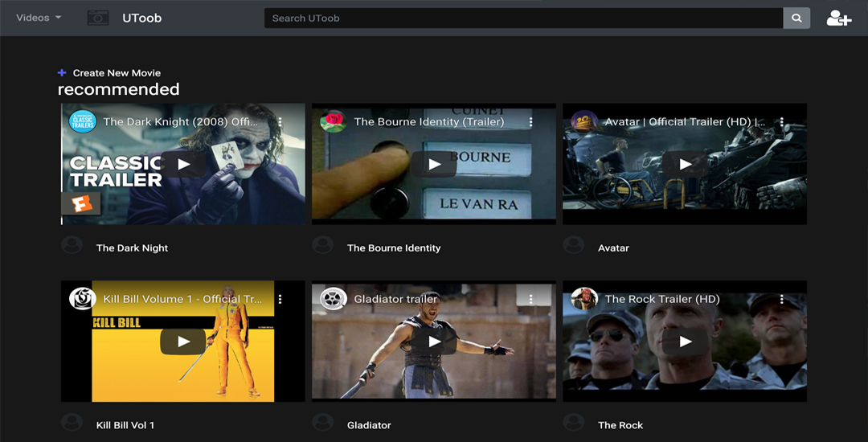The height and width of the screenshot is (442, 868).
Task: Focus the Search UToob input field
Action: pos(524,18)
